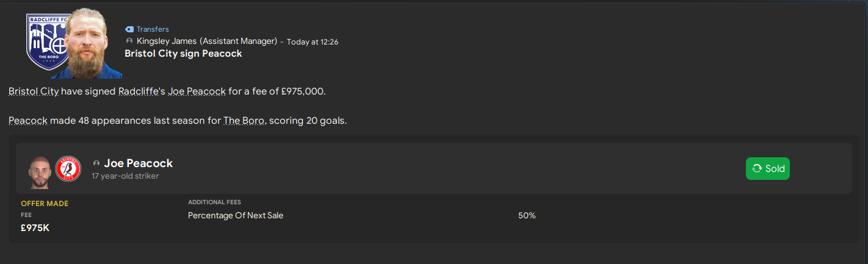This screenshot has width=868, height=264.
Task: Open the Transfers category label
Action: pyautogui.click(x=153, y=29)
